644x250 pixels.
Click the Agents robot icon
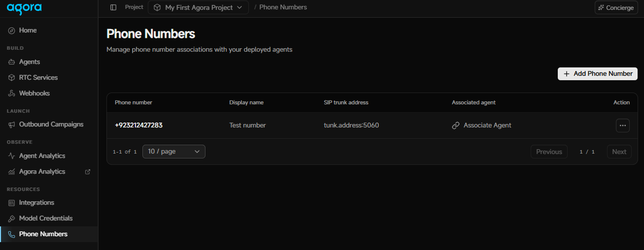click(12, 62)
